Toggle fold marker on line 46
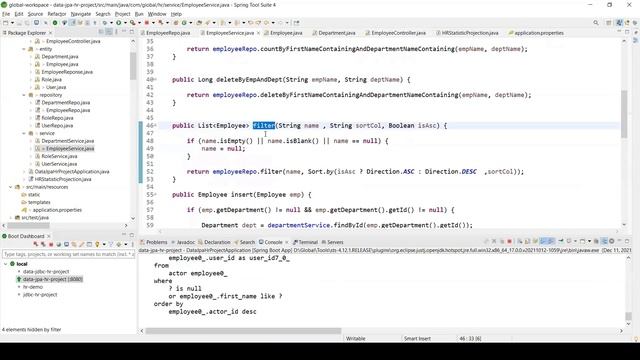Screen dimensions: 640x360 [156, 126]
